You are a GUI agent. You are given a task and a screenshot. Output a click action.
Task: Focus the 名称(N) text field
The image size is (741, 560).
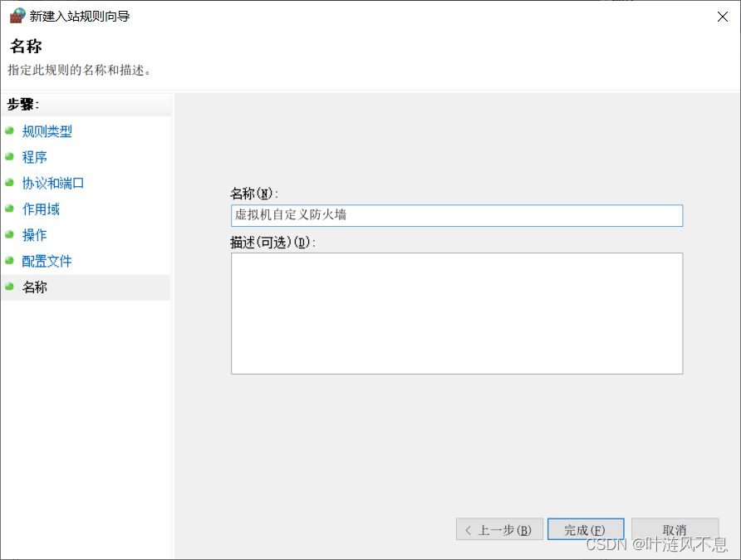coord(457,215)
